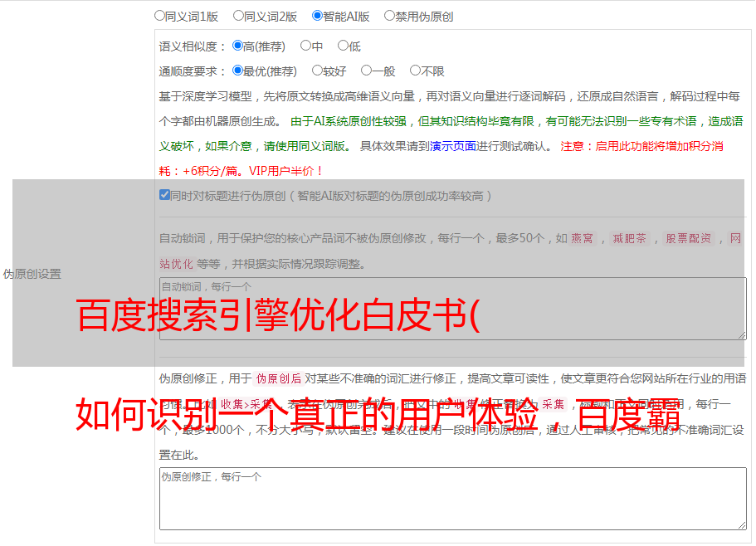Select the 同义词2版 radio option
The height and width of the screenshot is (546, 756).
(x=238, y=16)
